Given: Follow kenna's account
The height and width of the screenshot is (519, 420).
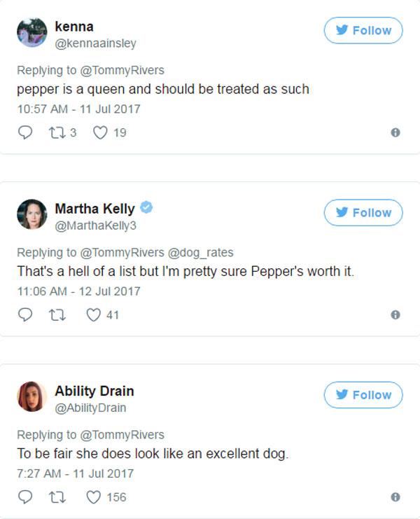Looking at the screenshot, I should pyautogui.click(x=363, y=31).
